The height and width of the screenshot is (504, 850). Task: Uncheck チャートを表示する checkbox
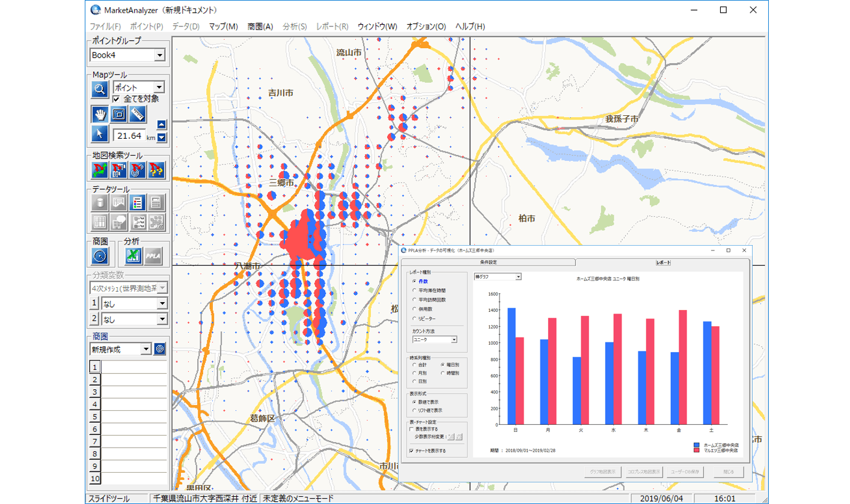[x=411, y=451]
